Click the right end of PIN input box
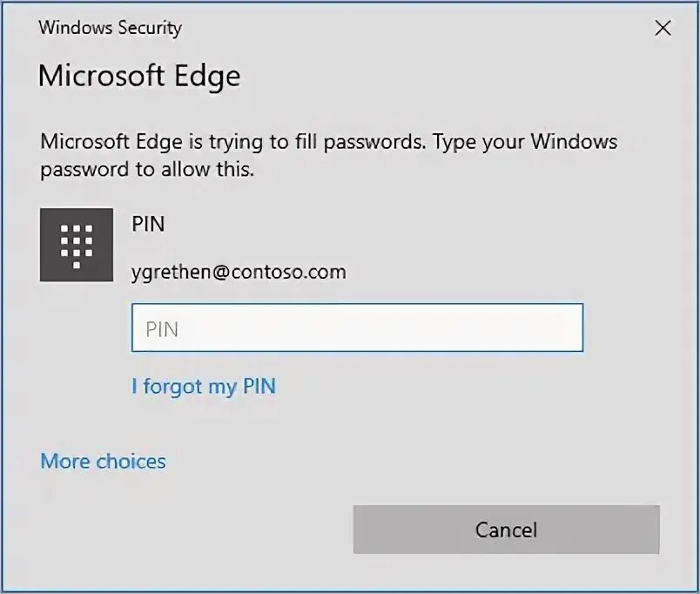Viewport: 700px width, 594px height. pyautogui.click(x=567, y=327)
